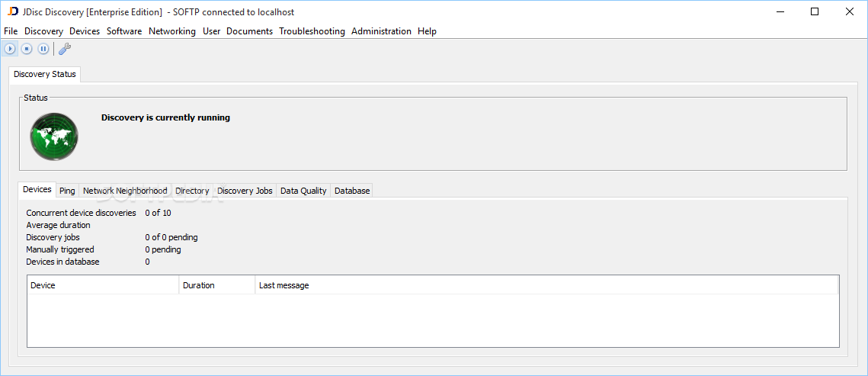Open configuration via the wrench icon
This screenshot has width=868, height=376.
click(65, 49)
